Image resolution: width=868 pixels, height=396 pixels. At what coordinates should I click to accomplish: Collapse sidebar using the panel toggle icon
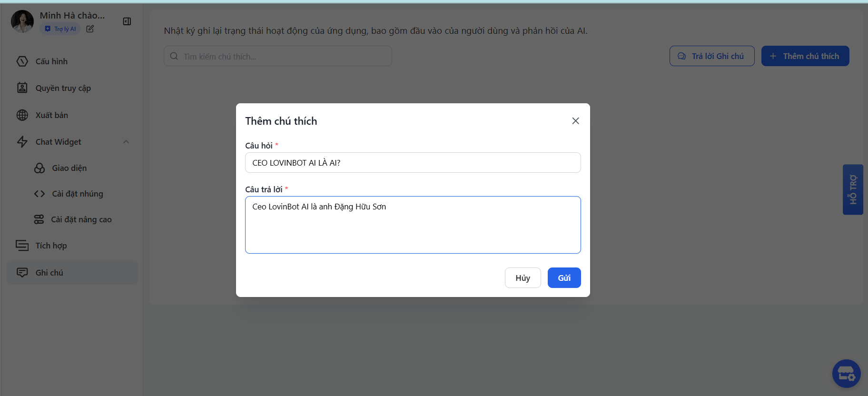127,21
